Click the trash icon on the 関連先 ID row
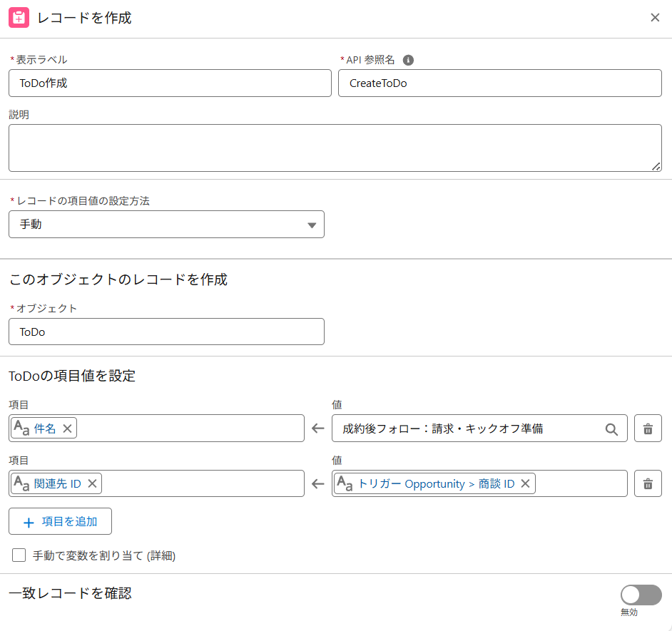672x631 pixels. click(x=648, y=483)
